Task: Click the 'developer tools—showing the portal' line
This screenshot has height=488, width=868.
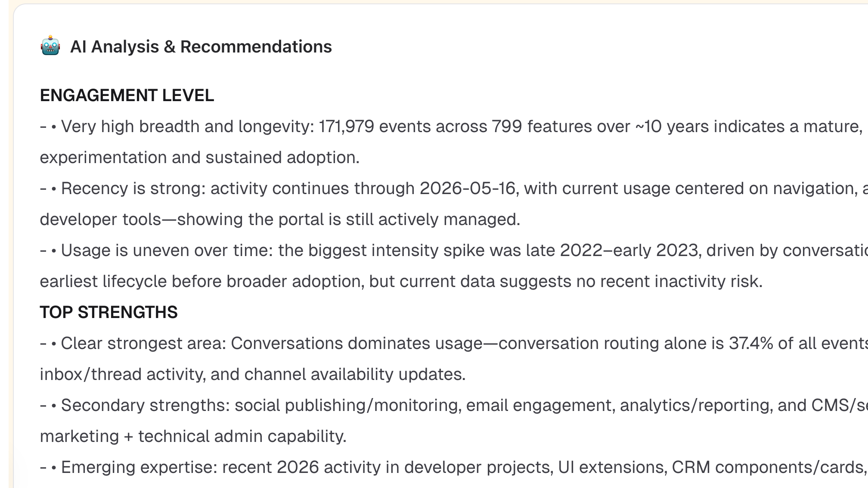Action: click(280, 219)
